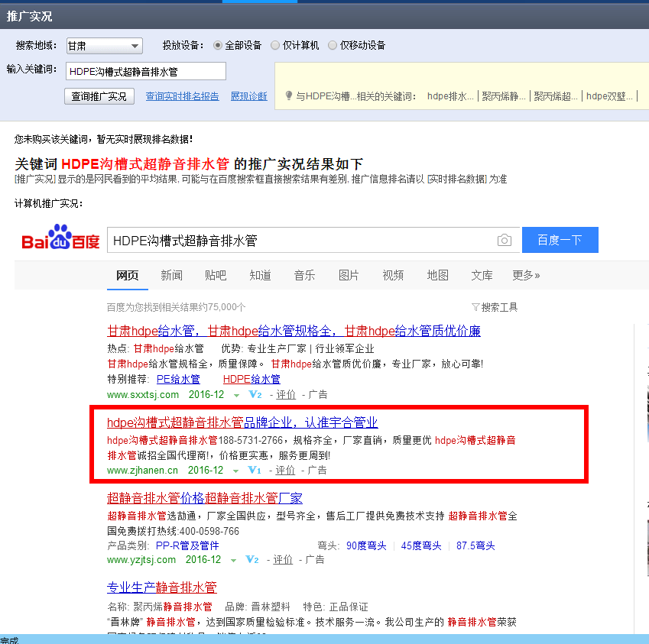Click the www.zjhanen.cn URL text
The height and width of the screenshot is (644, 649).
pos(142,471)
